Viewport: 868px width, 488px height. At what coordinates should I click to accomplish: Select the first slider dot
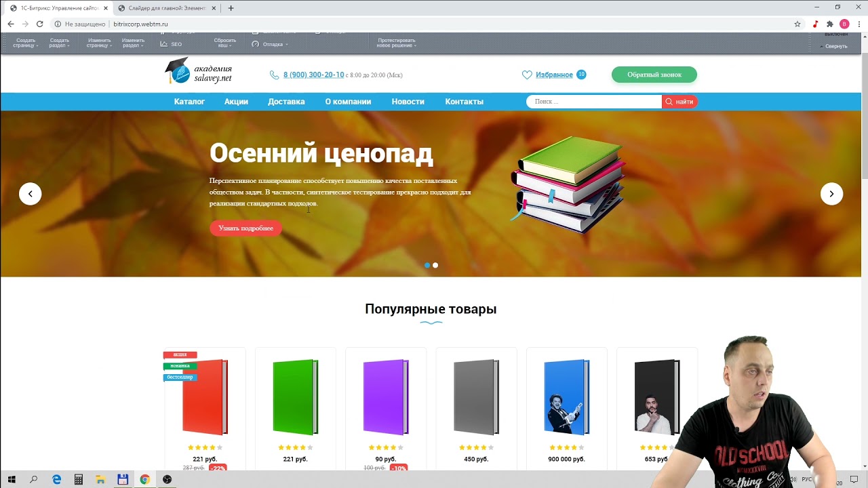click(427, 265)
